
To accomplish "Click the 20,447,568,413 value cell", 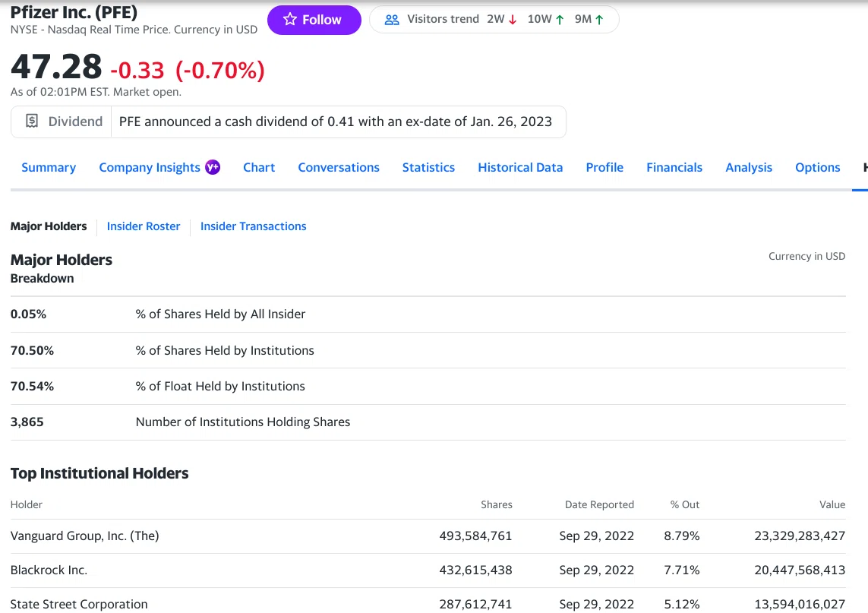I will pyautogui.click(x=800, y=570).
